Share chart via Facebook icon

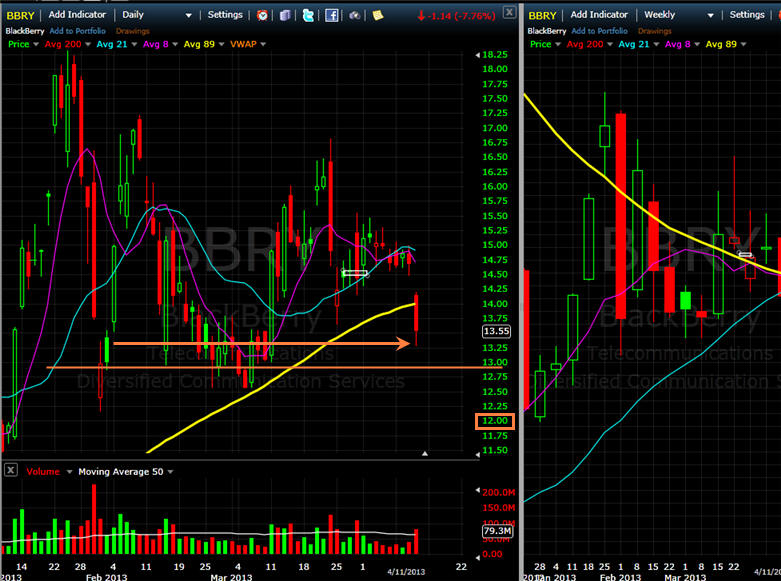pos(331,15)
